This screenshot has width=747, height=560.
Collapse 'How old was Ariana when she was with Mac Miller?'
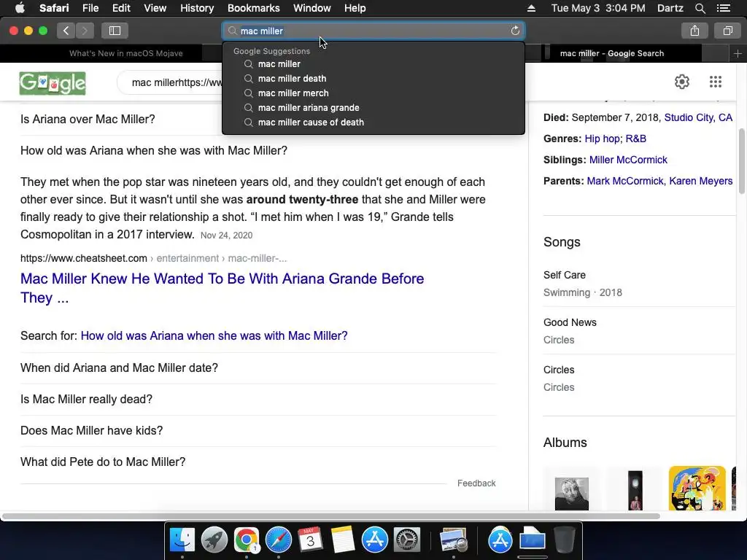154,150
